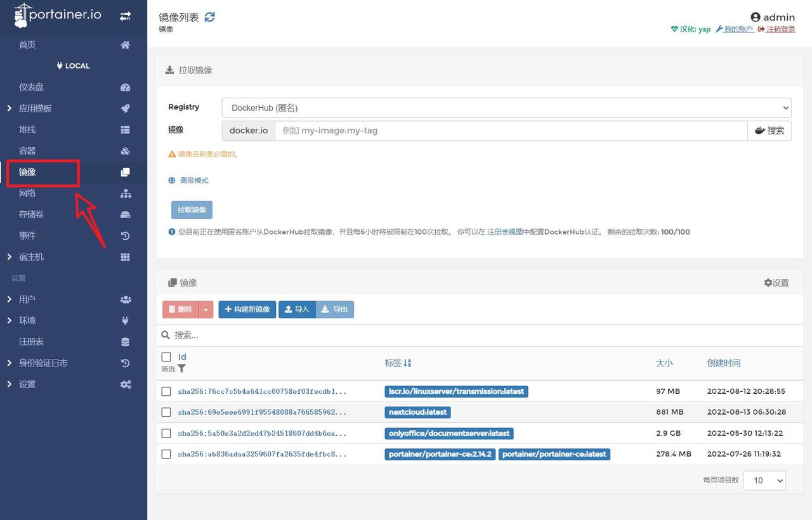Click the history icon beside 身份验证日志
812x520 pixels.
tap(125, 363)
